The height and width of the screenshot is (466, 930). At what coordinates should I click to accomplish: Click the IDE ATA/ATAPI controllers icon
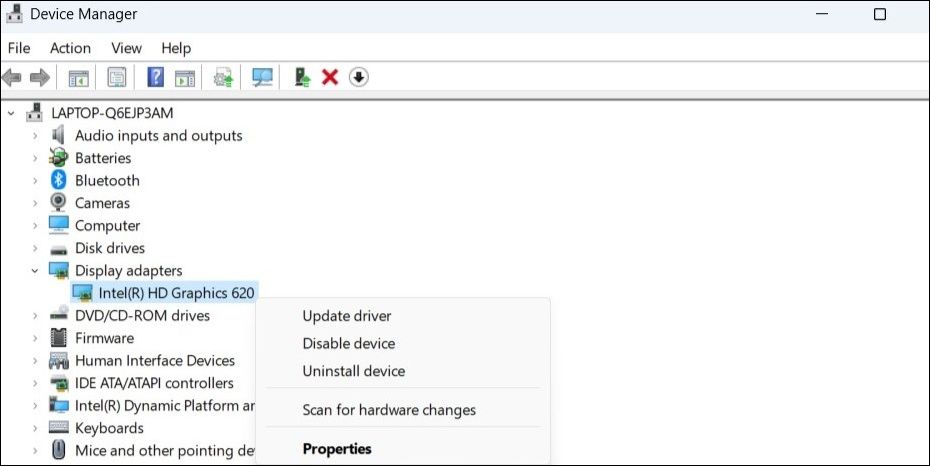tap(59, 383)
